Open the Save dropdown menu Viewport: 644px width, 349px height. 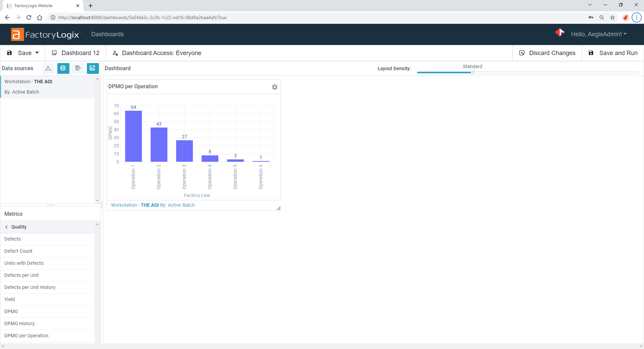tap(37, 53)
